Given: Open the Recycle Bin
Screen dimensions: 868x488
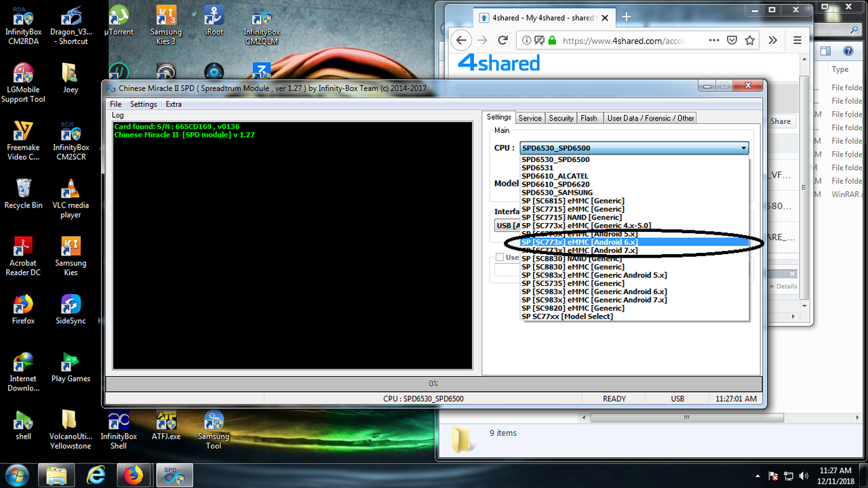Looking at the screenshot, I should [x=23, y=194].
